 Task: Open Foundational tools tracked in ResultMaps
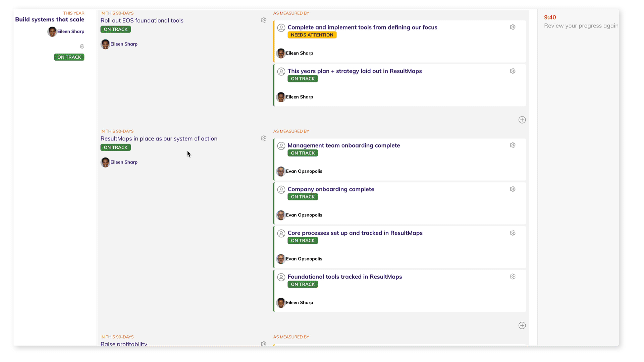344,277
